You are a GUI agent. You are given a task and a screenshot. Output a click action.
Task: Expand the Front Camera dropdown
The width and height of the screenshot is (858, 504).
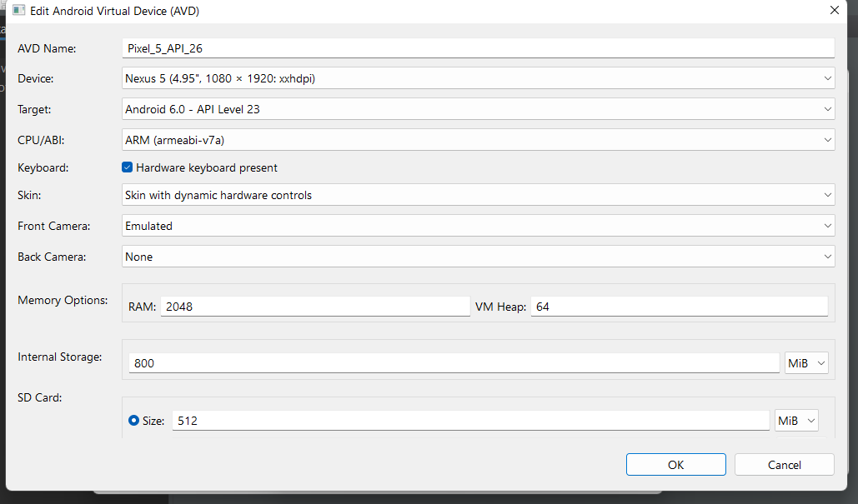pos(478,226)
